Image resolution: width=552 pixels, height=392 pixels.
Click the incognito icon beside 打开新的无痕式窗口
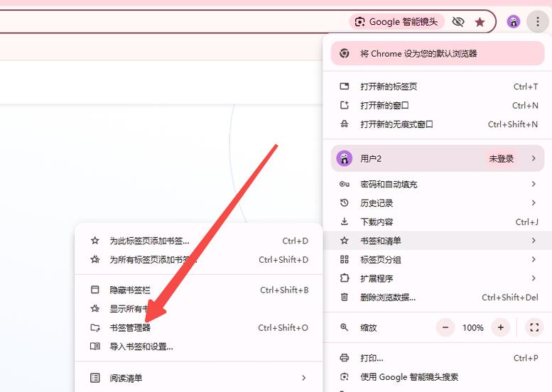pos(345,124)
